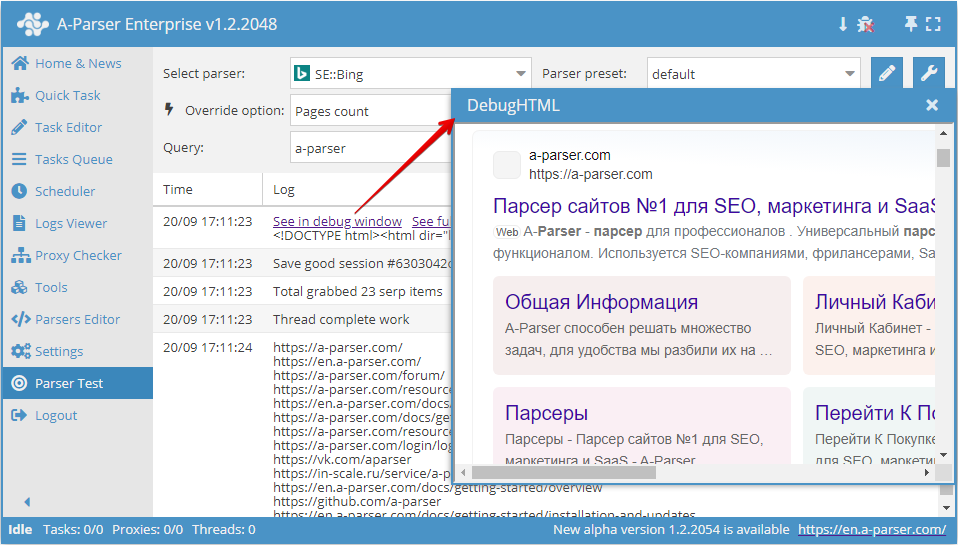
Task: Click 'Thread complete work' log row
Action: point(302,320)
